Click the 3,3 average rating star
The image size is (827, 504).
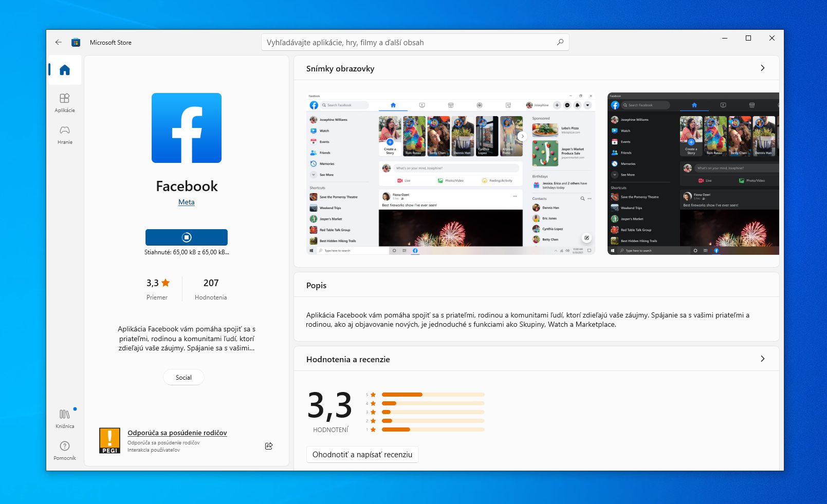[166, 283]
